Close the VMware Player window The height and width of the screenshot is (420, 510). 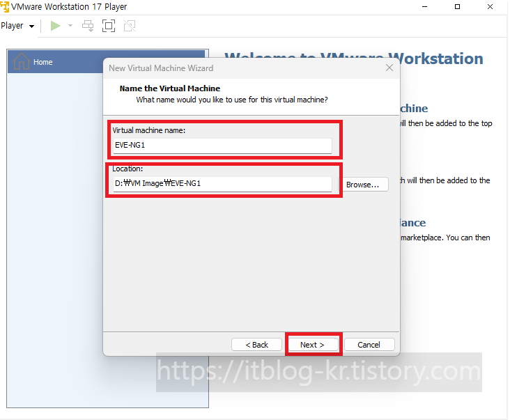point(490,6)
